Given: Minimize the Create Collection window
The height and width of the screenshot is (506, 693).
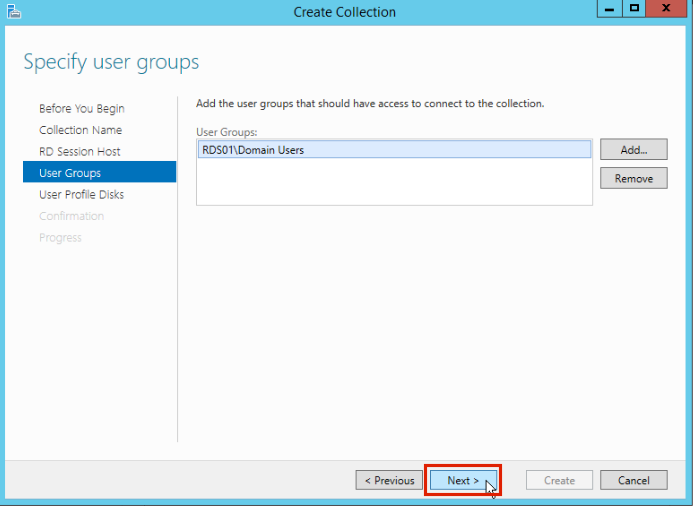Looking at the screenshot, I should (609, 9).
